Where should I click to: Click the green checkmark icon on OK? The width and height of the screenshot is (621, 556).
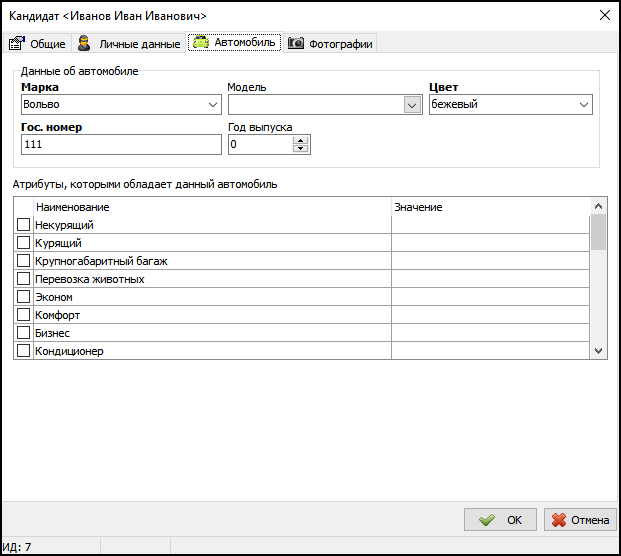[488, 520]
